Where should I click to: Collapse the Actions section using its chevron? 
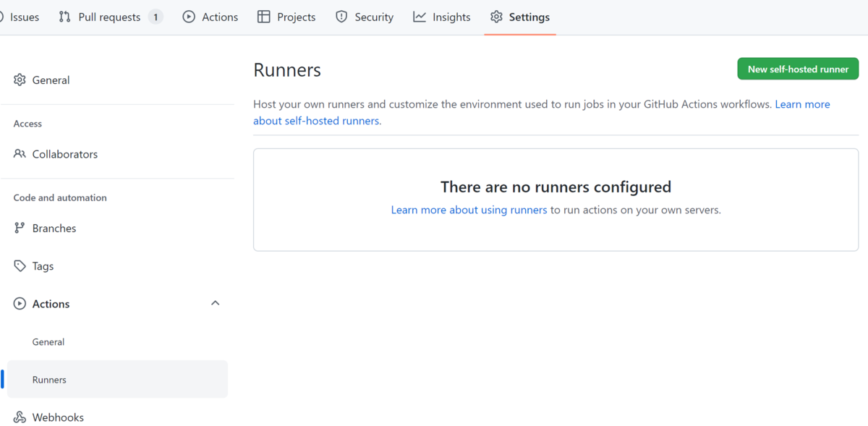(x=215, y=303)
